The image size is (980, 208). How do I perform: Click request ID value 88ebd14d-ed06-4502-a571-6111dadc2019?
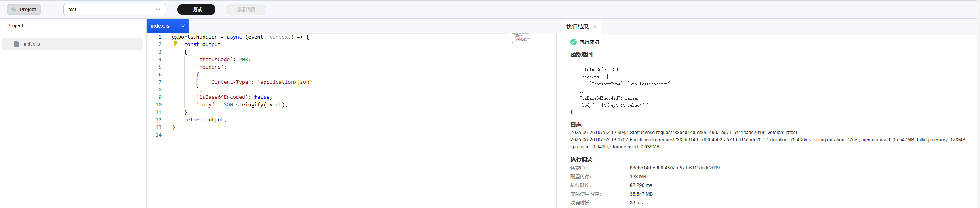tap(675, 168)
